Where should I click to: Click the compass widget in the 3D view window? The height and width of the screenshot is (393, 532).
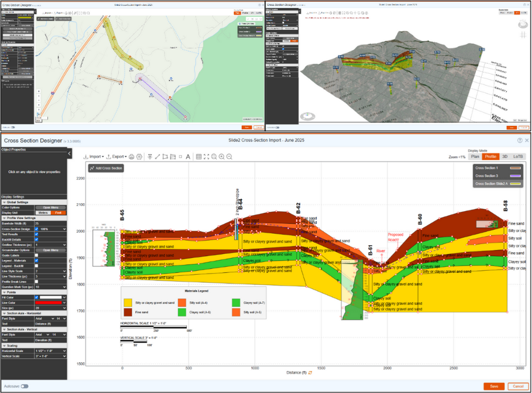point(308,116)
